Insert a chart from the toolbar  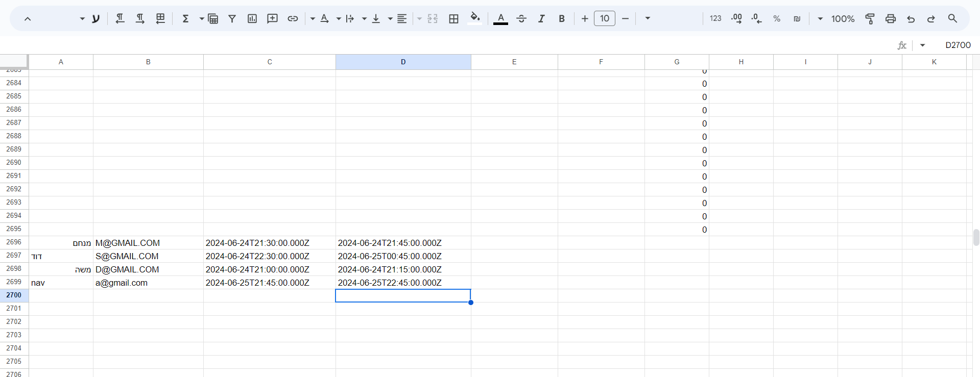click(x=252, y=18)
